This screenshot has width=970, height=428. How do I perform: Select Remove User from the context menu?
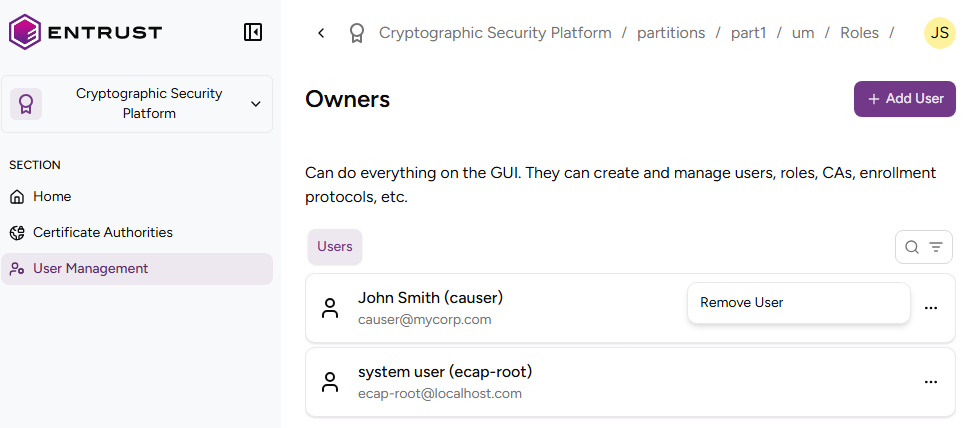point(741,303)
